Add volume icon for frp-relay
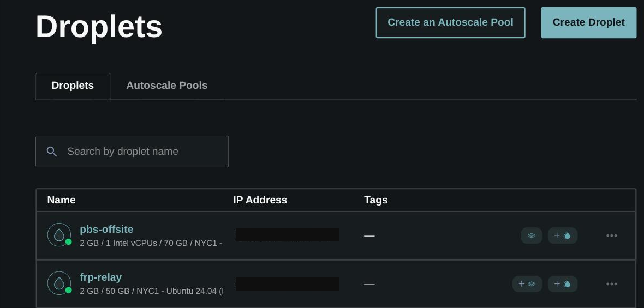 527,284
